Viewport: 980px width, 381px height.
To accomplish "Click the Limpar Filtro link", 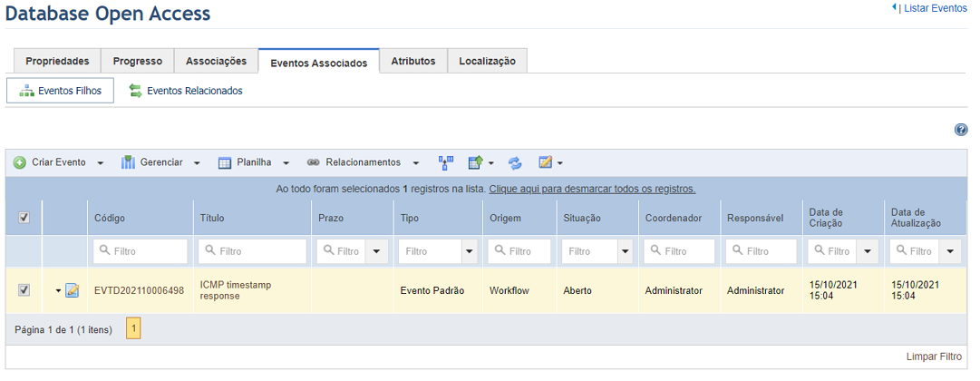I will click(935, 357).
